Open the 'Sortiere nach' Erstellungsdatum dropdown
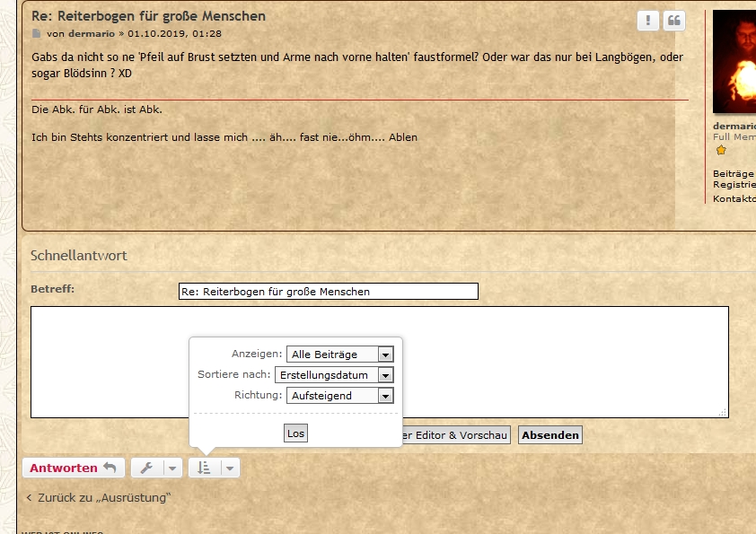 (334, 375)
